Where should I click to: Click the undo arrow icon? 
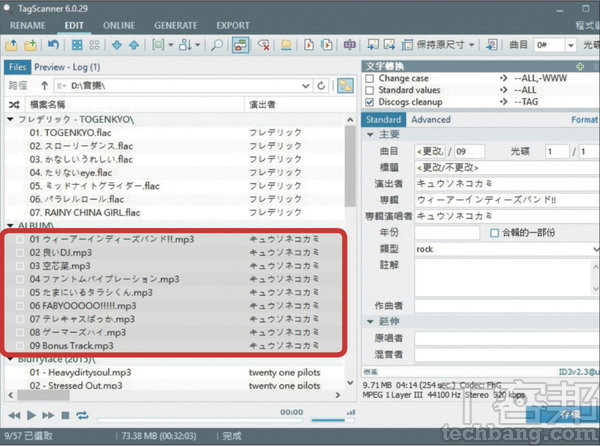tap(53, 45)
